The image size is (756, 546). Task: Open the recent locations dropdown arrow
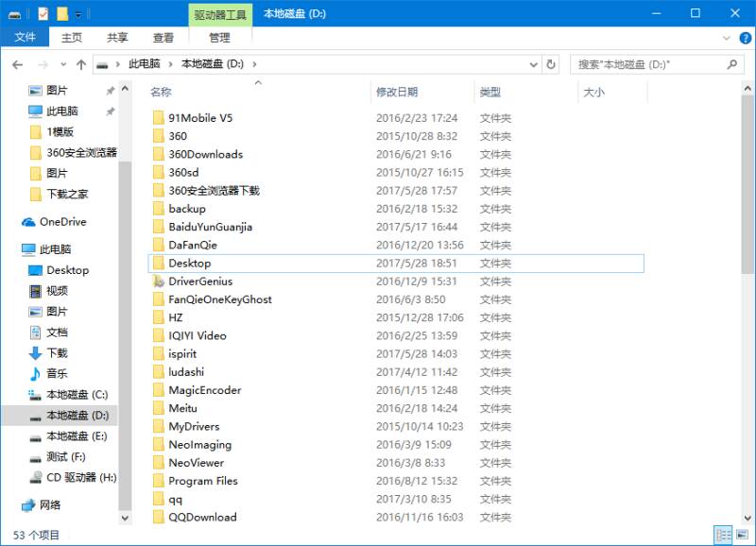(63, 64)
